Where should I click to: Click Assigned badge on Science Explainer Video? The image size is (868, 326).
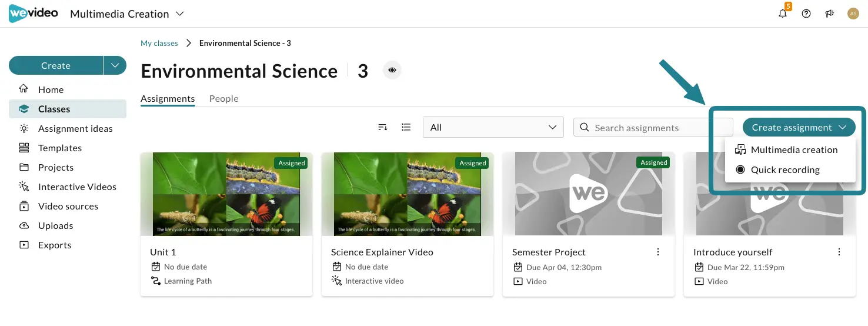pyautogui.click(x=473, y=163)
